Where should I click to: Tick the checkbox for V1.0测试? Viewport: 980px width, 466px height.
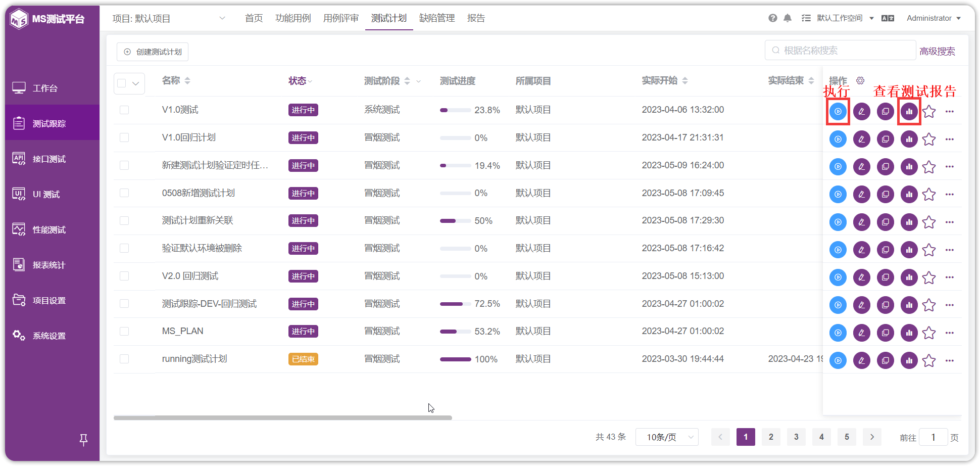(124, 110)
